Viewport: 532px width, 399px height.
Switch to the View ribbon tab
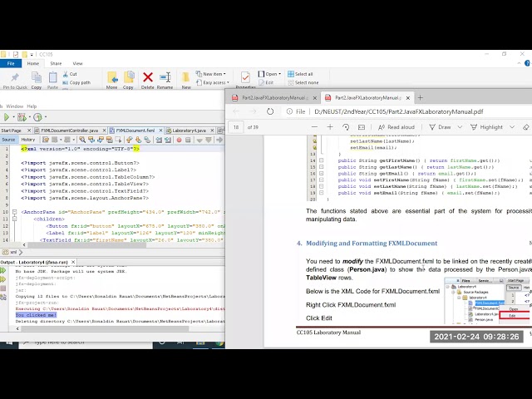77,63
